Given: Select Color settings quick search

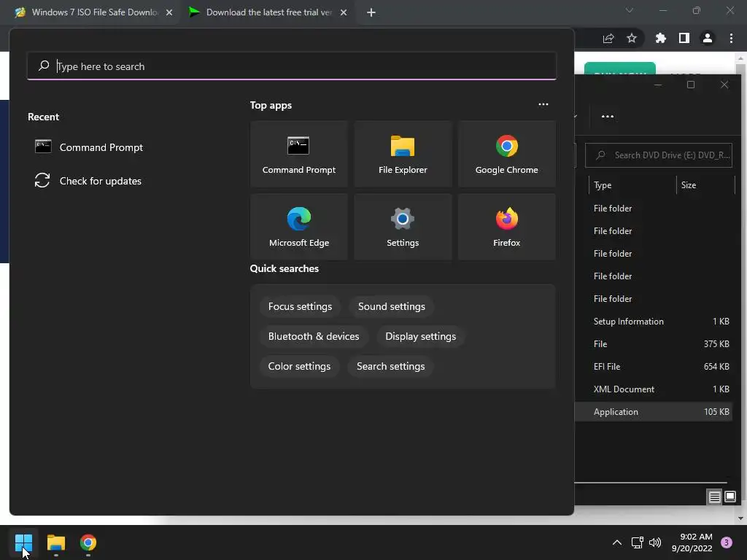Looking at the screenshot, I should point(299,367).
